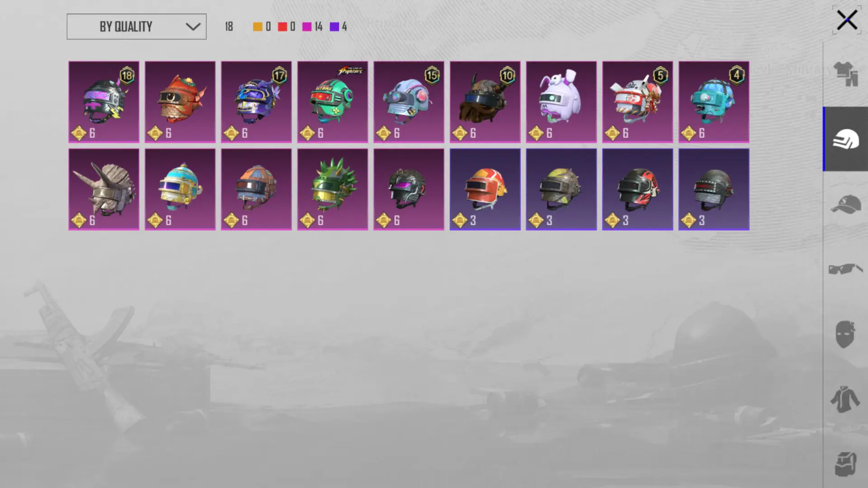Click the purple quality filter showing 4

point(338,27)
